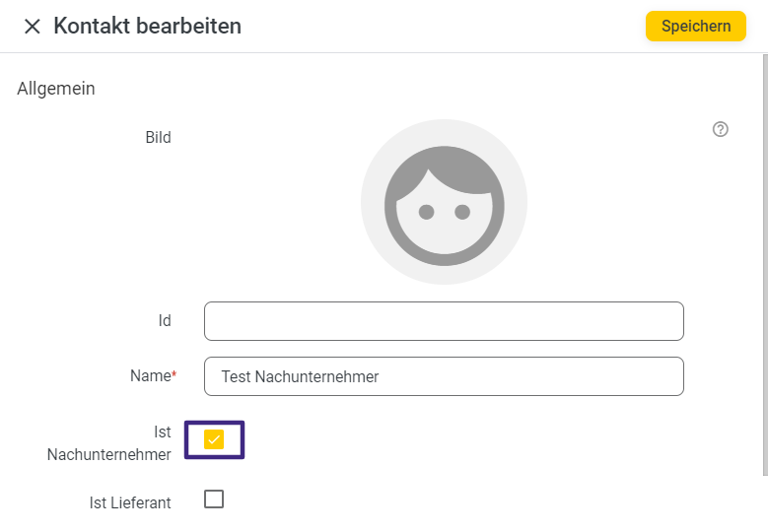768x532 pixels.
Task: Save the contact with Speichern
Action: [695, 26]
